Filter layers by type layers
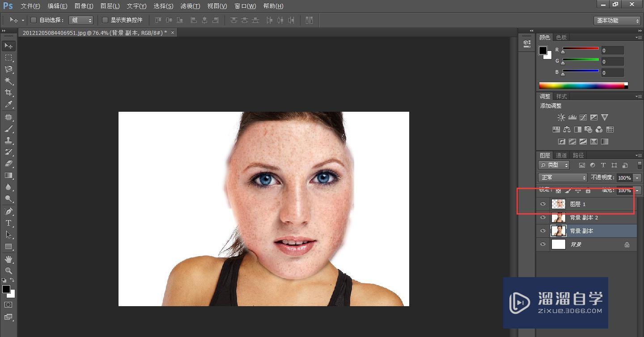This screenshot has width=644, height=337. (x=603, y=165)
